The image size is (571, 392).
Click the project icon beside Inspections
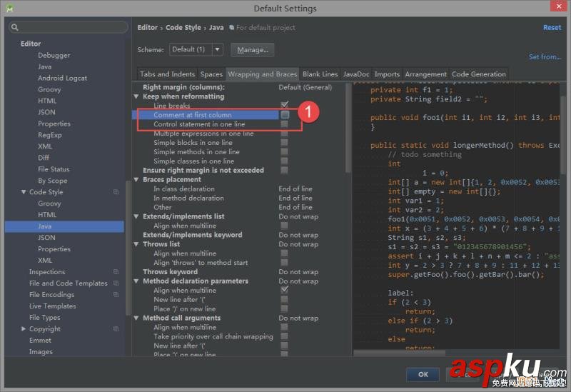116,272
